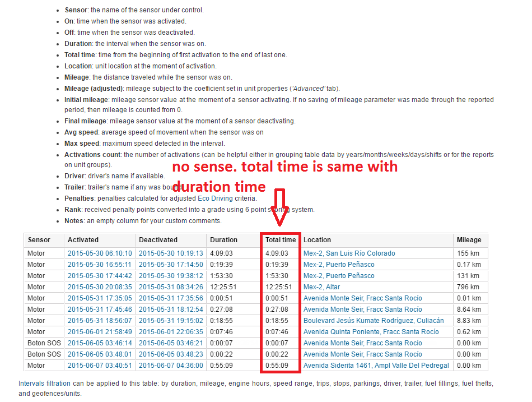Click activated time 2015-06-05 03:46:14
532x402 pixels.
100,343
